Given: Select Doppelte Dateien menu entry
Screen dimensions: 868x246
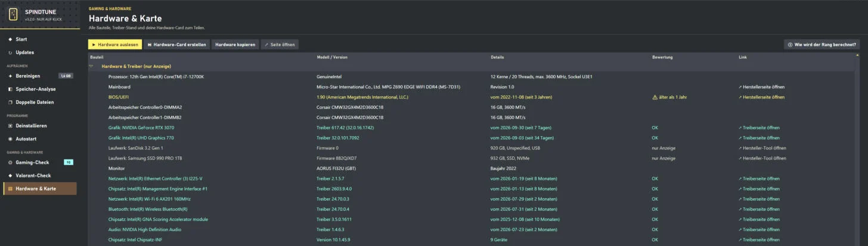Looking at the screenshot, I should click(39, 102).
